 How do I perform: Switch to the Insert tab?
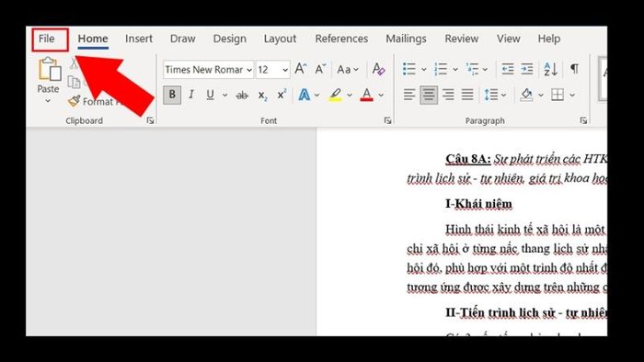click(139, 39)
